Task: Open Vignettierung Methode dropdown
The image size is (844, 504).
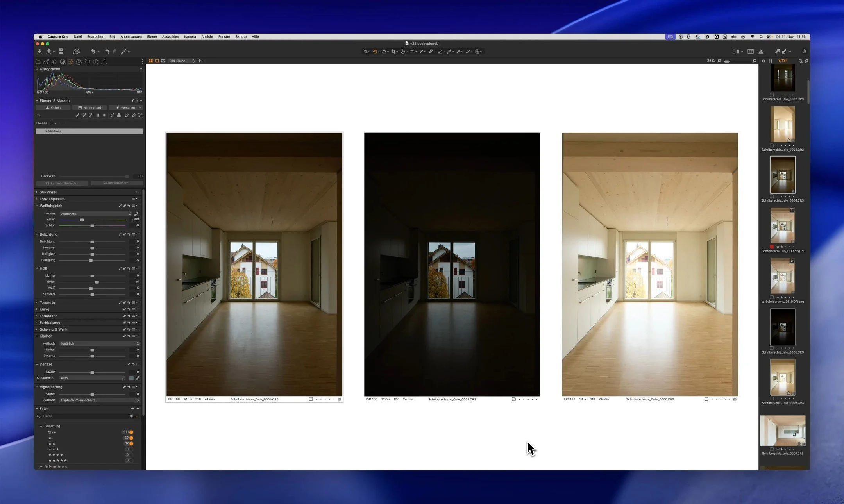Action: 99,400
